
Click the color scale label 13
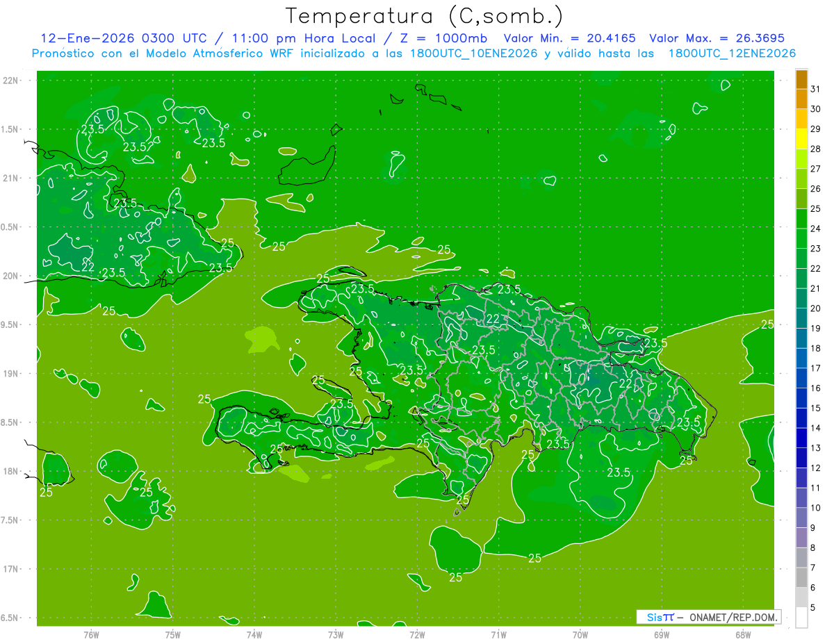click(816, 448)
